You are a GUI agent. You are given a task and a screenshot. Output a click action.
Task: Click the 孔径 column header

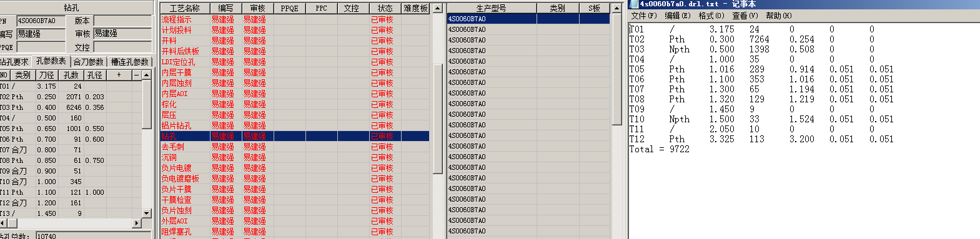point(94,75)
